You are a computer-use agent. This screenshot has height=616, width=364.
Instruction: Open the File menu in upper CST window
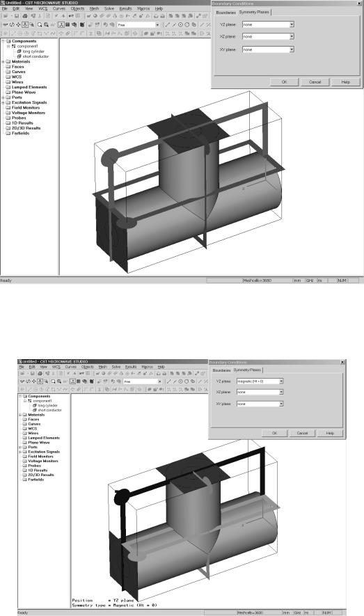tap(5, 8)
